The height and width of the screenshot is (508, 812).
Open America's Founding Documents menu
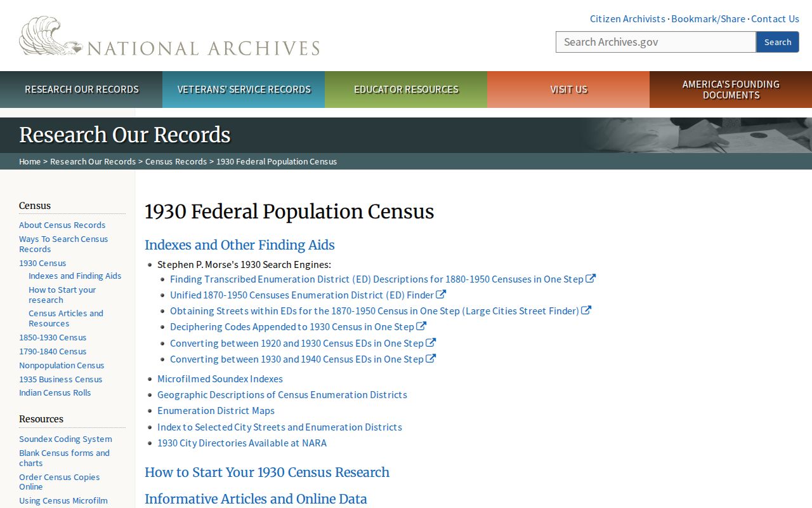point(731,90)
